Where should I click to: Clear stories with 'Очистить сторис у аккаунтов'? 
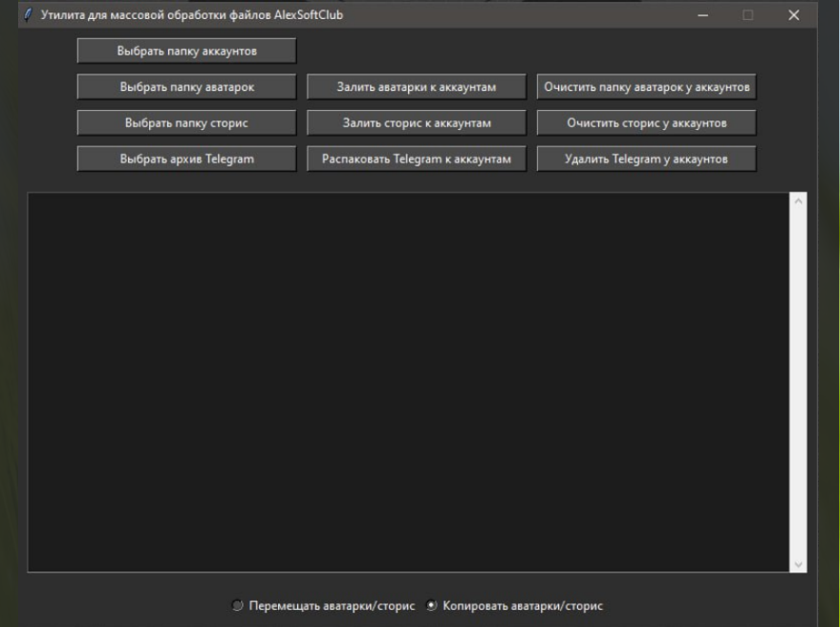(x=647, y=122)
